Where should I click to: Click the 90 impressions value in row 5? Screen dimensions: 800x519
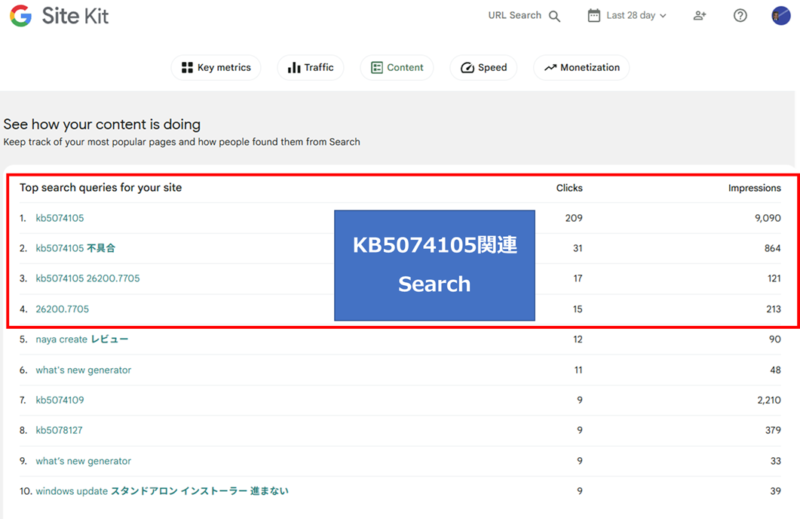point(775,339)
